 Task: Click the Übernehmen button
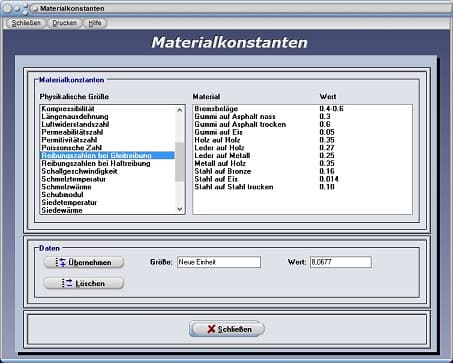[84, 262]
